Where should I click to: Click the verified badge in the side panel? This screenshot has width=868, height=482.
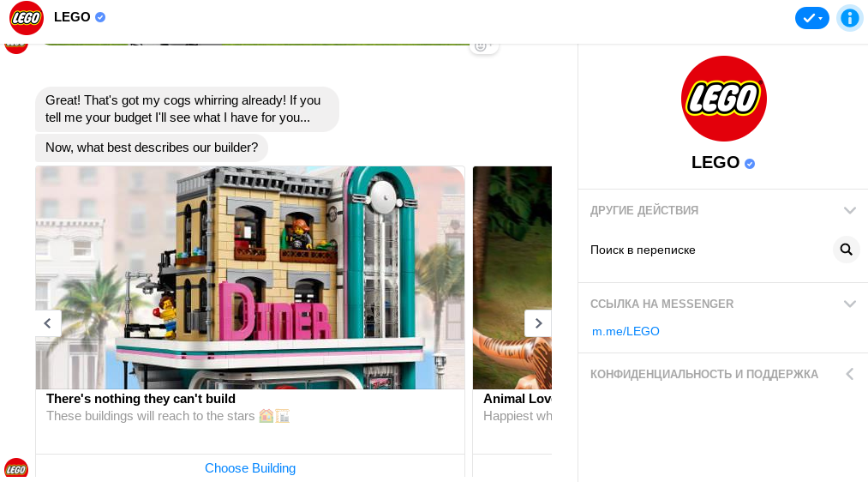click(x=750, y=164)
